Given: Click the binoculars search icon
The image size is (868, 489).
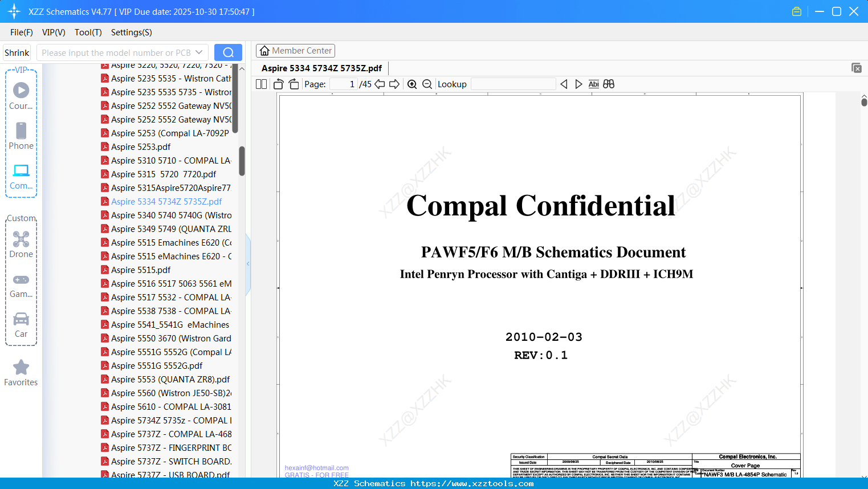Looking at the screenshot, I should pos(609,84).
